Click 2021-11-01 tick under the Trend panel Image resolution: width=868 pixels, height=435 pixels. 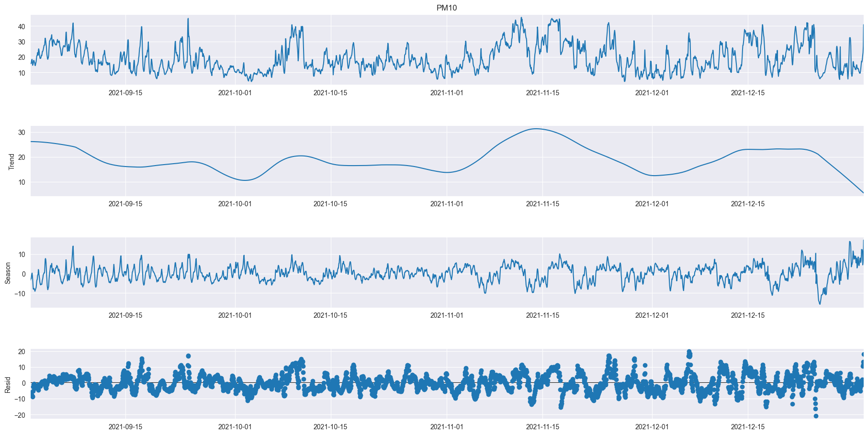[447, 204]
